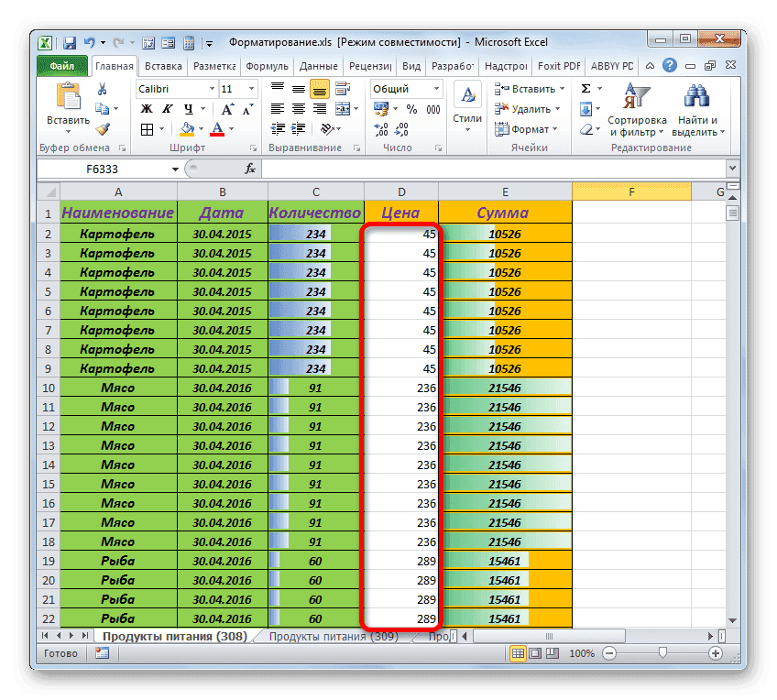The image size is (777, 700).
Task: Toggle italic formatting (К)
Action: (167, 109)
